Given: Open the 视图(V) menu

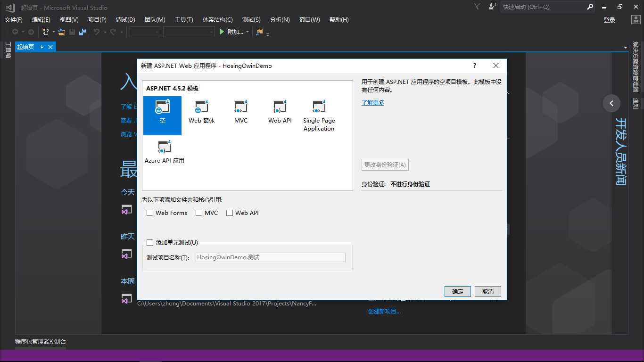Looking at the screenshot, I should [x=69, y=20].
